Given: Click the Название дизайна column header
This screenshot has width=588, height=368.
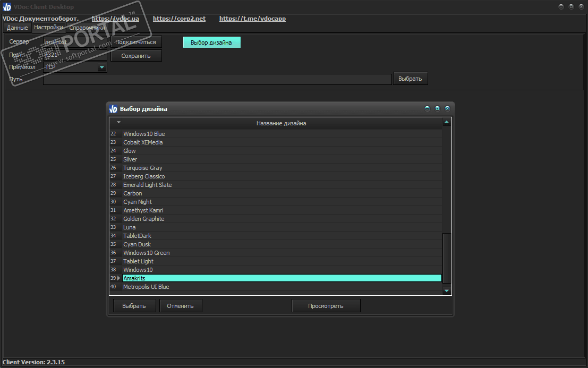Looking at the screenshot, I should tap(281, 123).
